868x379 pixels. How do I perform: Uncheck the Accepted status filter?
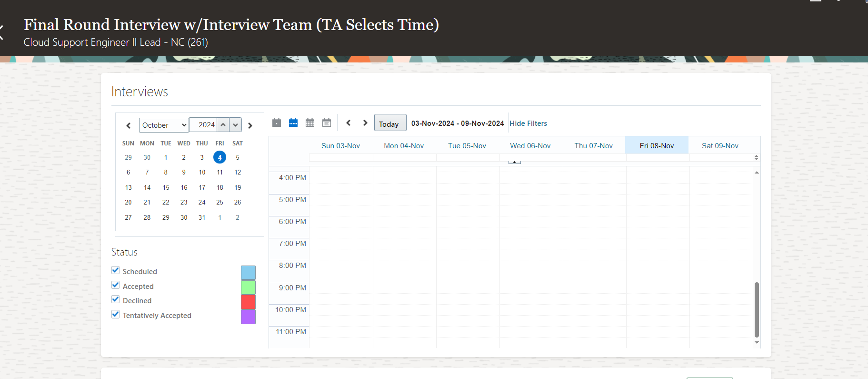pyautogui.click(x=115, y=285)
